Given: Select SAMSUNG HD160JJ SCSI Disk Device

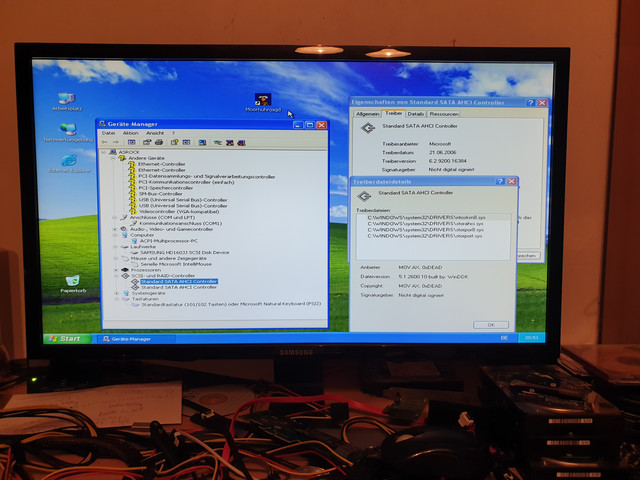Looking at the screenshot, I should tap(184, 252).
